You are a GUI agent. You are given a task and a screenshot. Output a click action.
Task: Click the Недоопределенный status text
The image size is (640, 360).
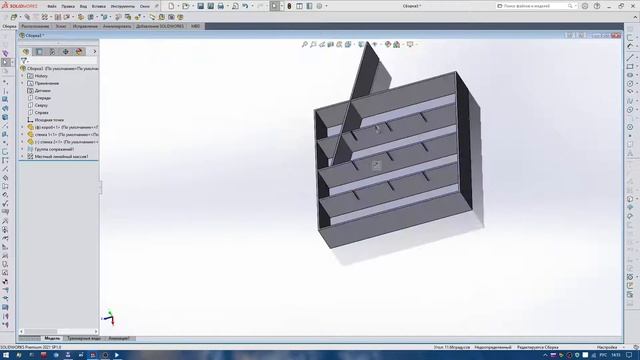click(x=493, y=347)
